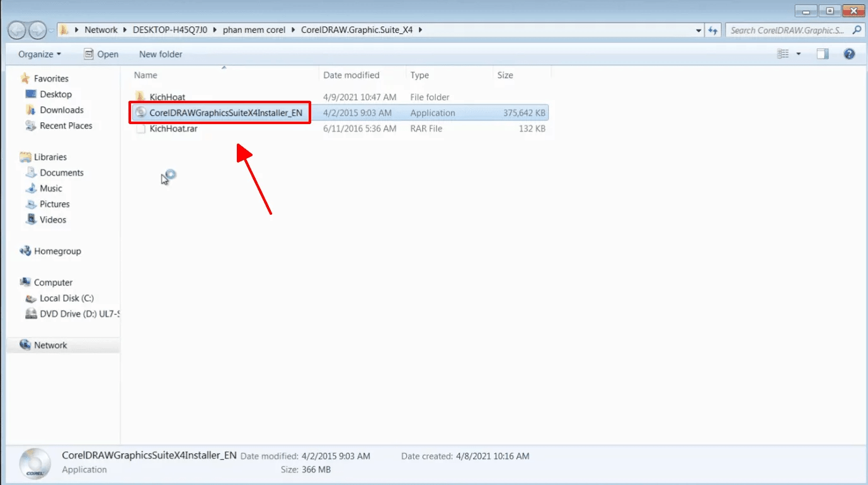868x485 pixels.
Task: Click the 6/11/2016 5:36 AM date cell
Action: (x=360, y=128)
